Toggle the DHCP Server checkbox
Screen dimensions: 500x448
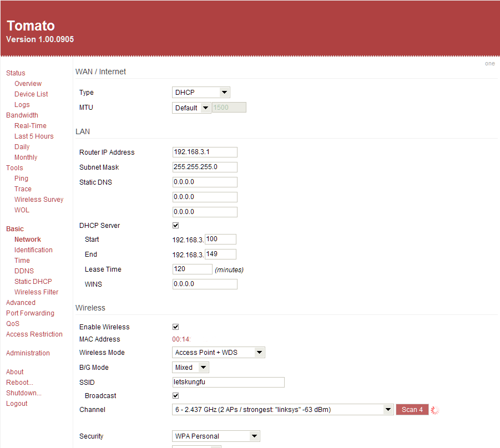[x=176, y=226]
